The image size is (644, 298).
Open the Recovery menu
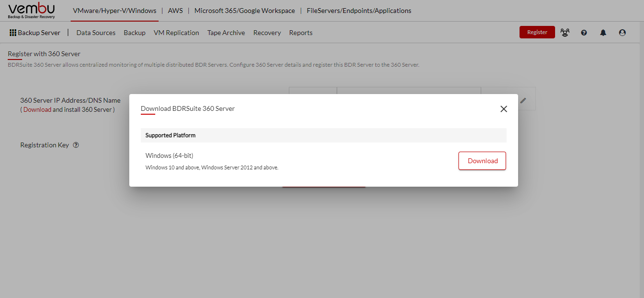[x=267, y=33]
